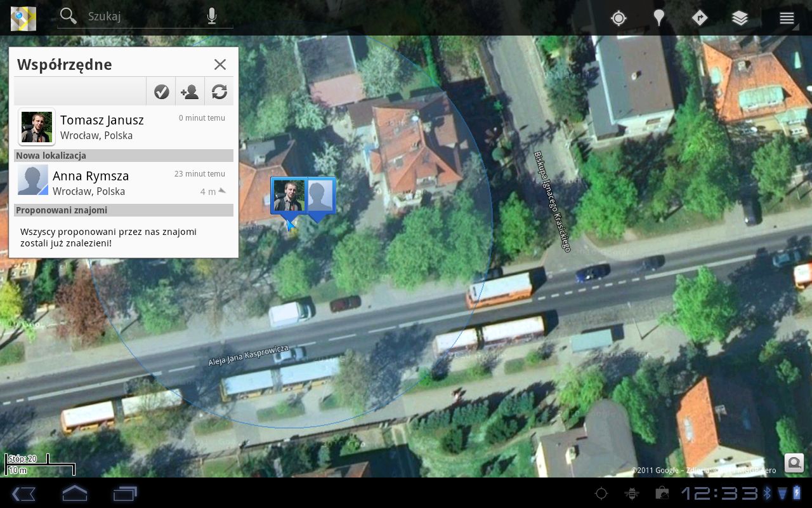This screenshot has height=508, width=812.
Task: Show recent apps
Action: click(125, 493)
